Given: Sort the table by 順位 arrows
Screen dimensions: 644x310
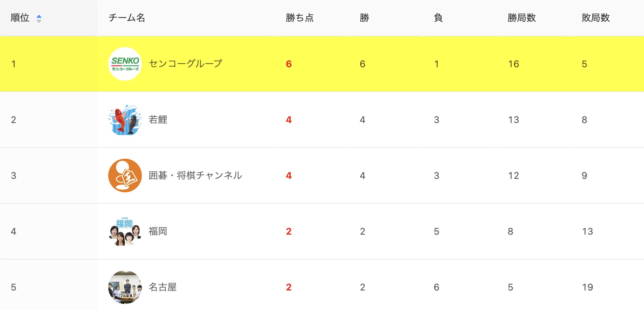Looking at the screenshot, I should (39, 18).
